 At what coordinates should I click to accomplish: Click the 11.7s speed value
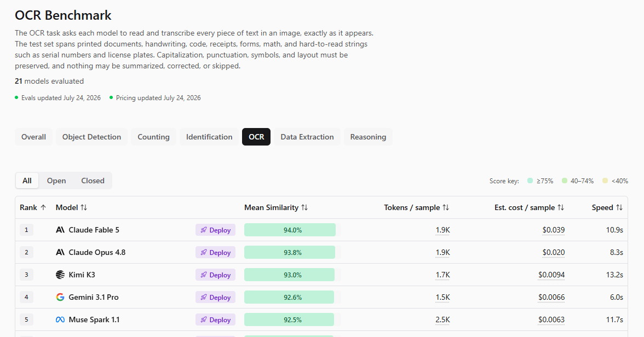tap(614, 319)
